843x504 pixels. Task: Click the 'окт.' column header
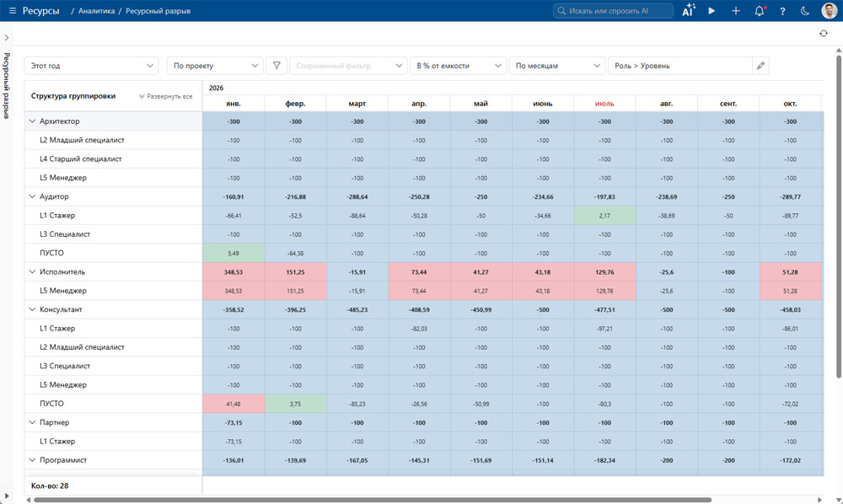coord(790,103)
